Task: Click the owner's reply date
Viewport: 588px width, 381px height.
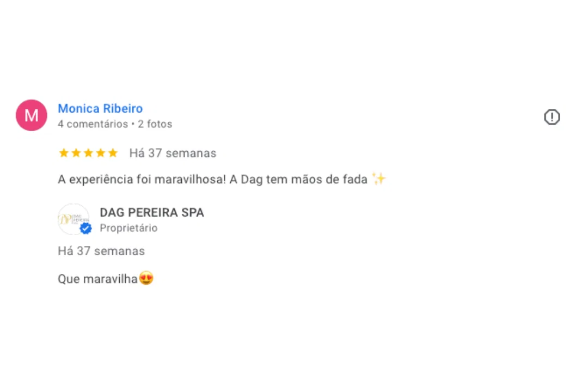Action: 101,251
